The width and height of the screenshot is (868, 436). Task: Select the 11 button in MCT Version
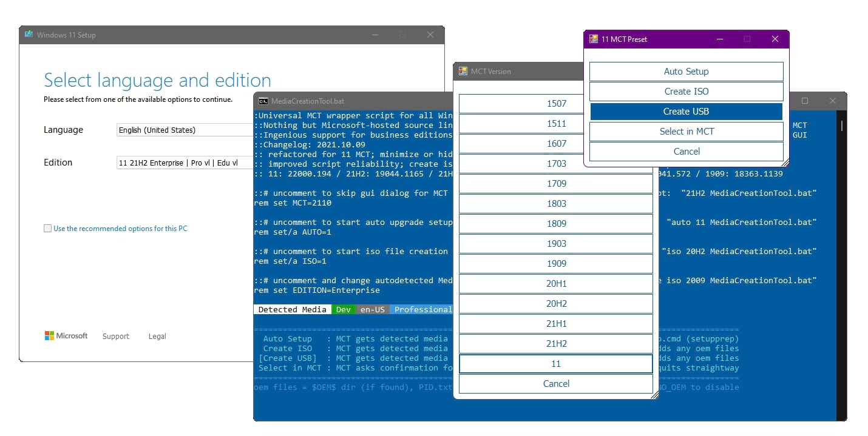coord(556,364)
